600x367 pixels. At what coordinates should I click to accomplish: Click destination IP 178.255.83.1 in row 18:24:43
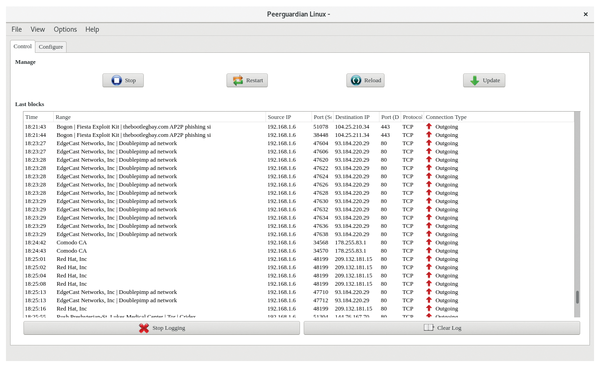click(x=350, y=251)
